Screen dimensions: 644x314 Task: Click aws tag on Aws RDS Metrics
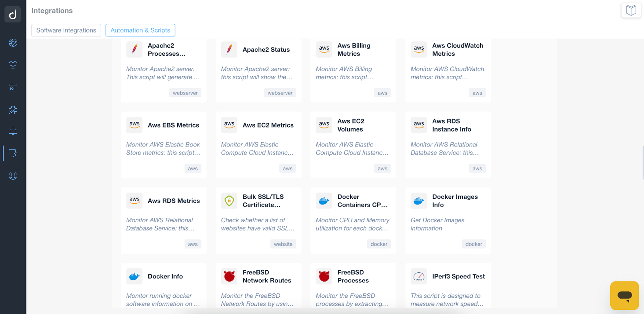point(193,244)
